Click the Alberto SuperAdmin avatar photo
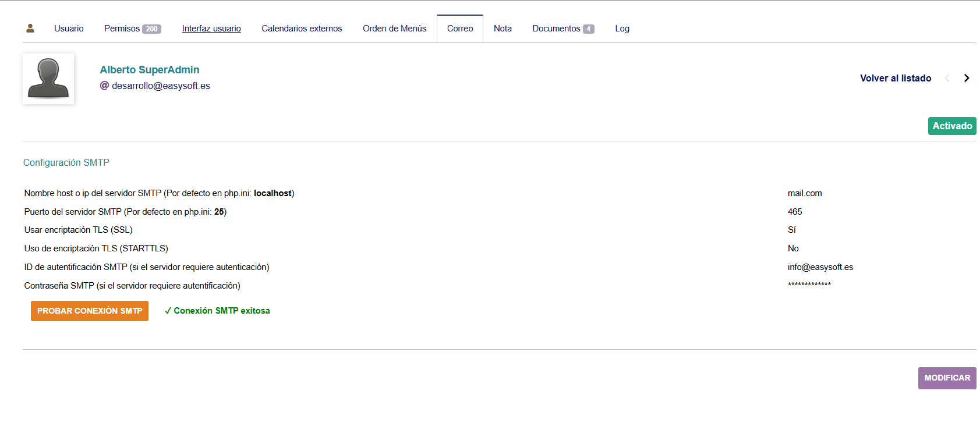 tap(48, 79)
